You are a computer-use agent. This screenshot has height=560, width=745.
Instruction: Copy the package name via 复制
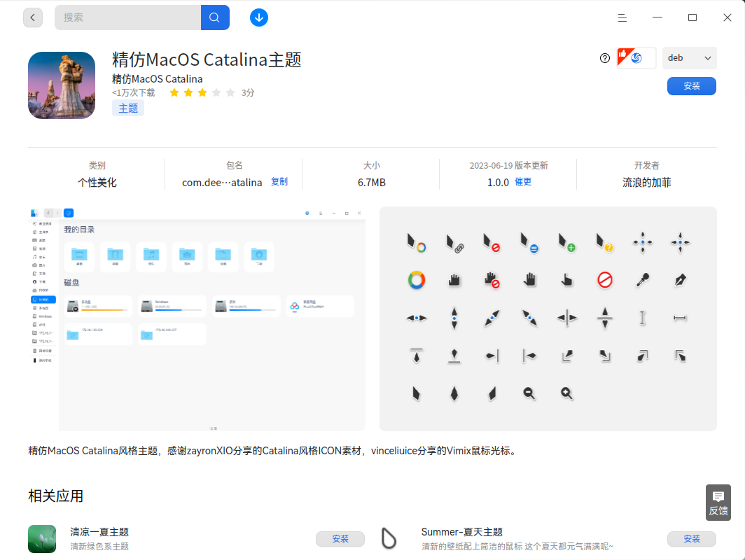[279, 181]
